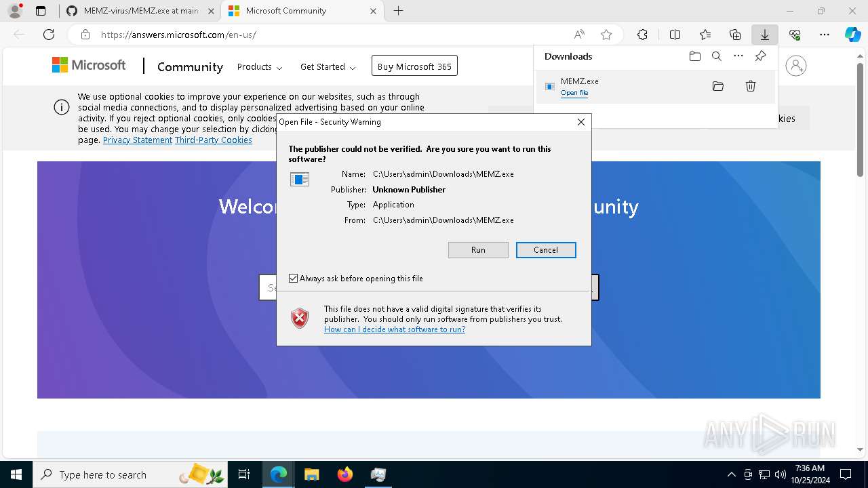Click the Downloads toolbar icon
This screenshot has height=488, width=868.
click(765, 35)
